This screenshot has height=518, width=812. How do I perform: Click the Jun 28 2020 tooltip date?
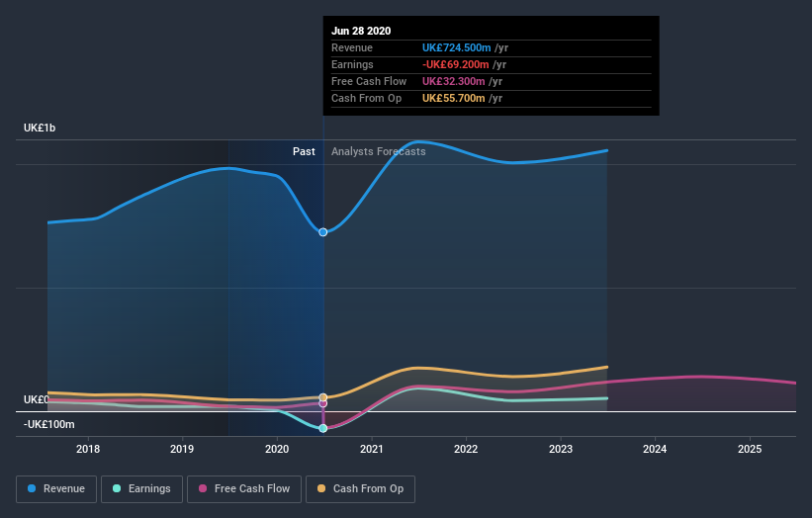click(361, 31)
